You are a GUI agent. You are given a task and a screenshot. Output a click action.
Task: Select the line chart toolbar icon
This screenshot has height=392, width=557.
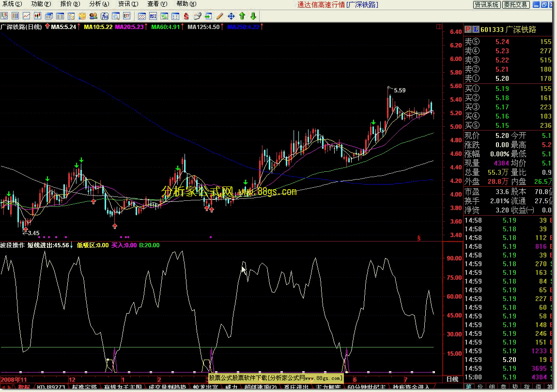pyautogui.click(x=27, y=16)
